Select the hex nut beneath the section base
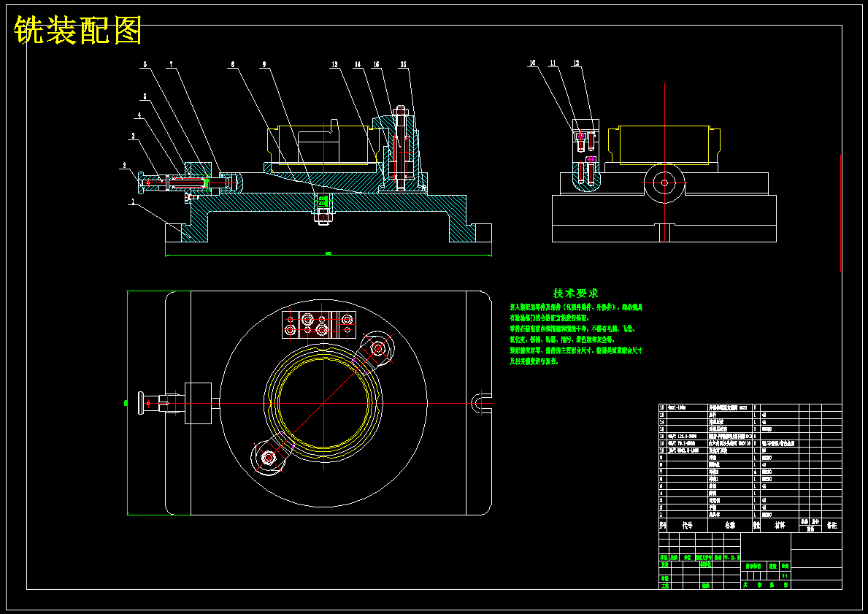 [323, 218]
